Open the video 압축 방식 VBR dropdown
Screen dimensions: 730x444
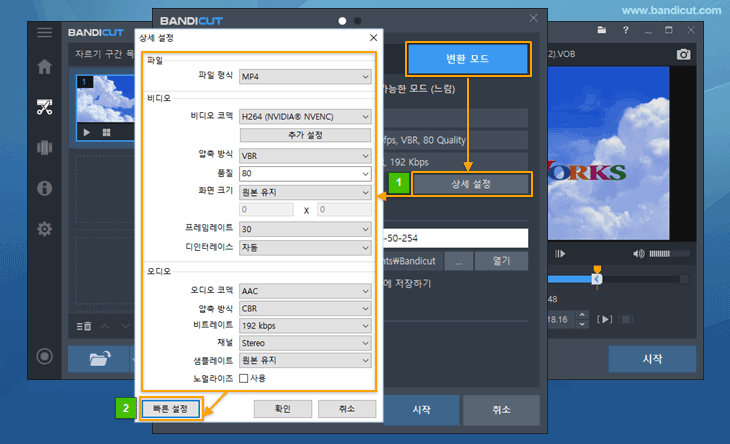click(x=305, y=156)
